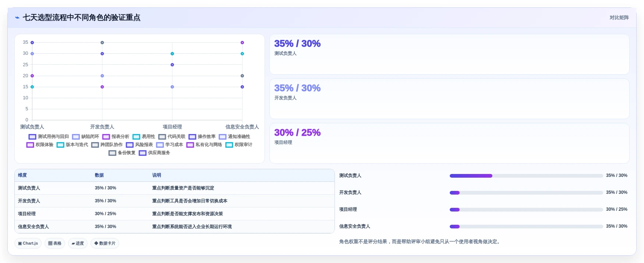Open the 35% / 30% 测试负责人 data card
644x263 pixels.
click(x=449, y=54)
